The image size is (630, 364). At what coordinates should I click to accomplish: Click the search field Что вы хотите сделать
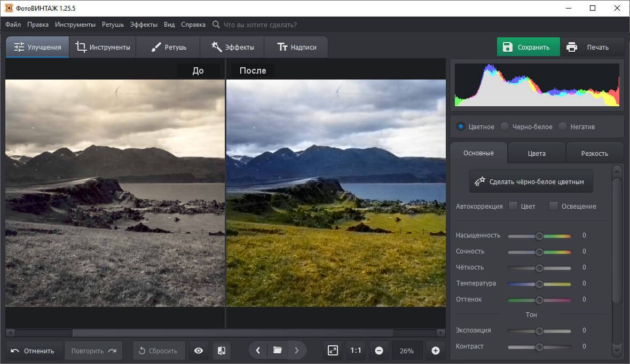pos(260,25)
